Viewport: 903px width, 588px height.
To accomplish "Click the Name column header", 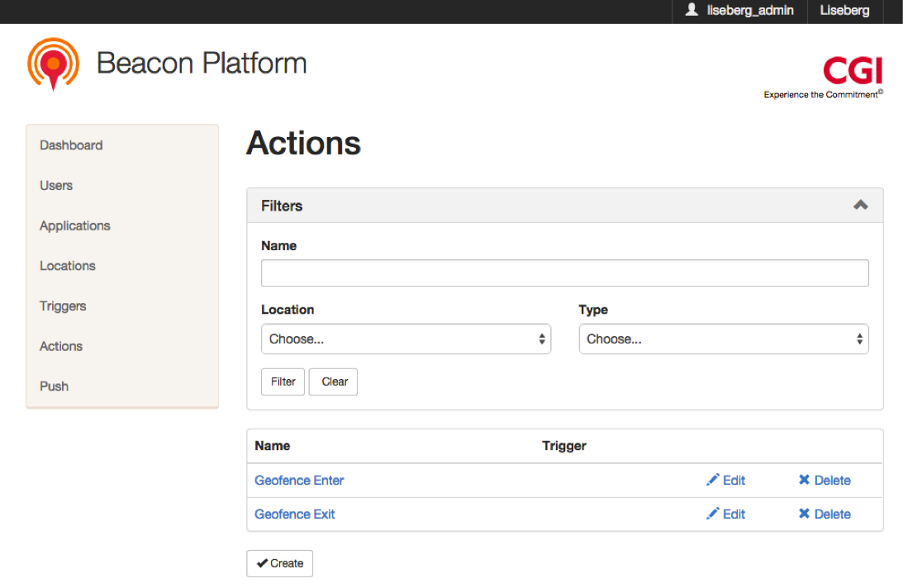I will [x=273, y=446].
